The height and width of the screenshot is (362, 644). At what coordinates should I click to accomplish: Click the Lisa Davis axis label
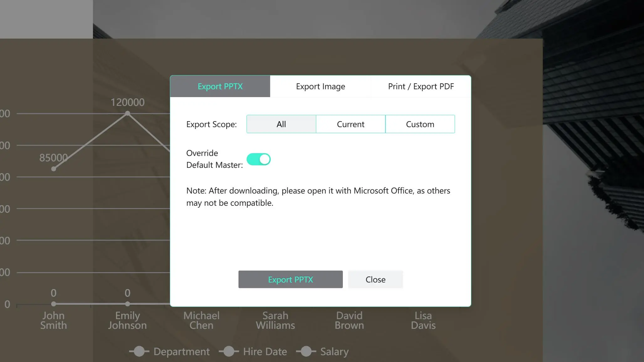pyautogui.click(x=423, y=320)
